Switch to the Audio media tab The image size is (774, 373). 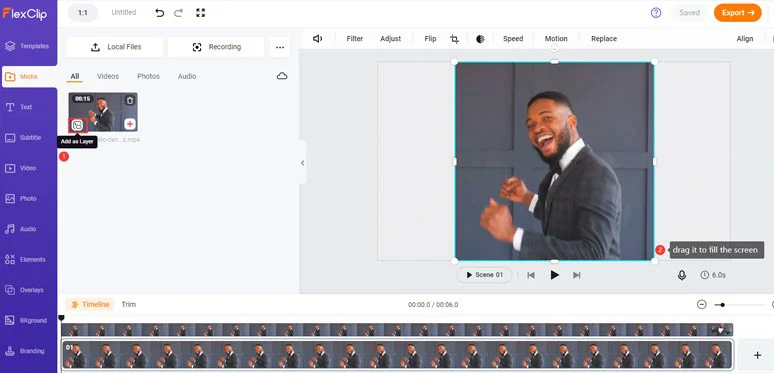187,76
